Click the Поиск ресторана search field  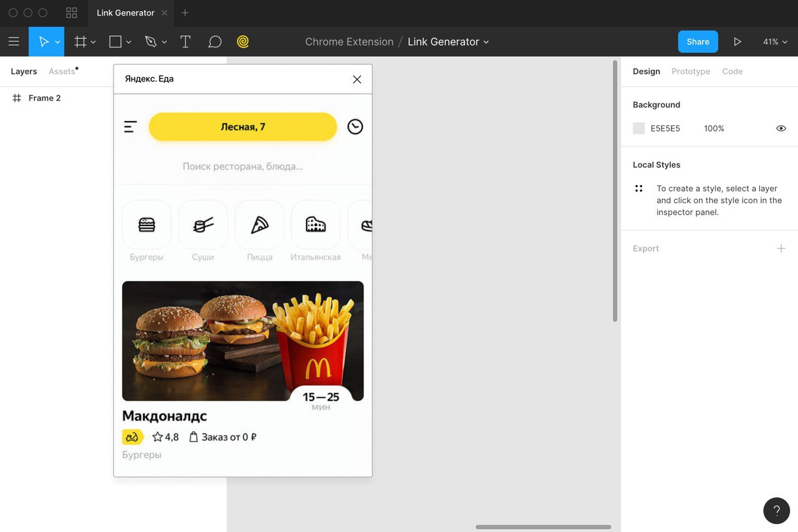(x=243, y=166)
